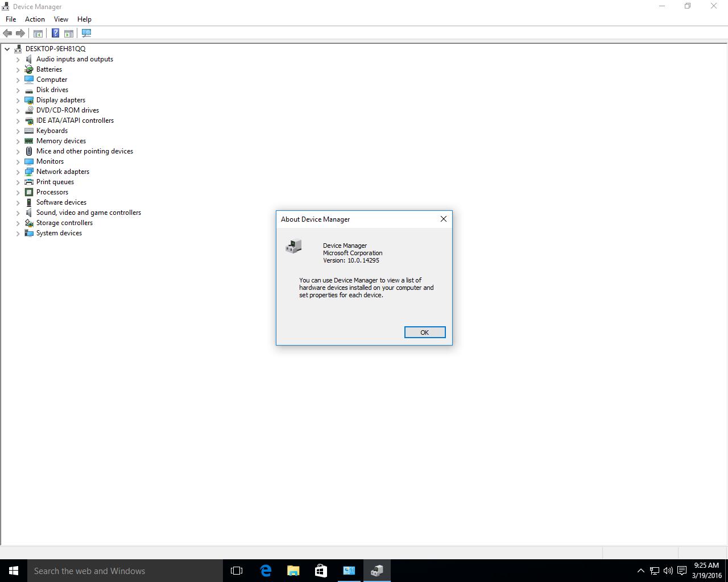Click the Audio inputs and outputs speaker icon
Viewport: 728px width, 582px height.
29,59
